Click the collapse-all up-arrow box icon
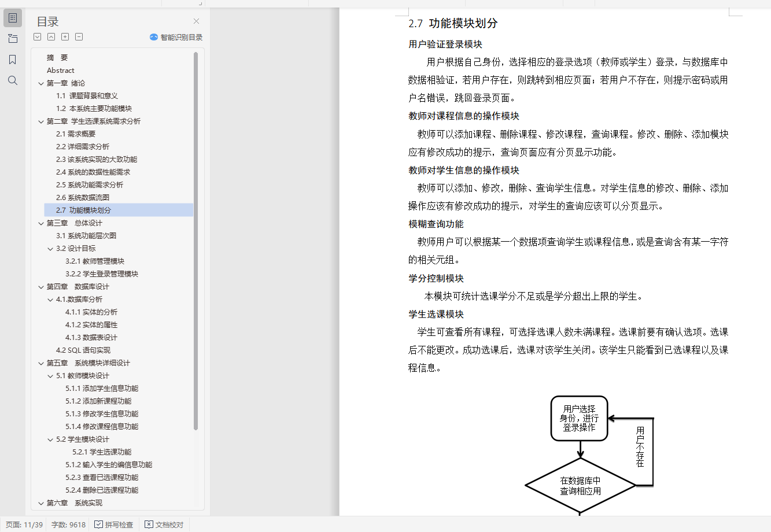The height and width of the screenshot is (532, 771). pyautogui.click(x=51, y=37)
